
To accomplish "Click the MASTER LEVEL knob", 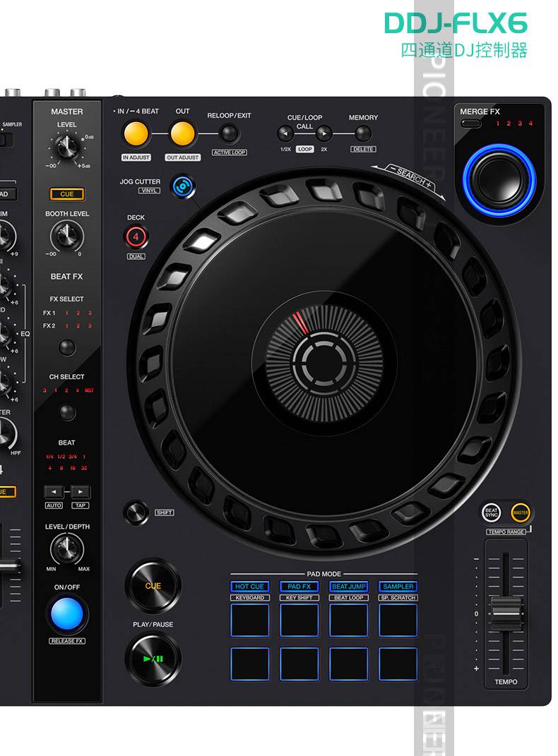I will [66, 147].
